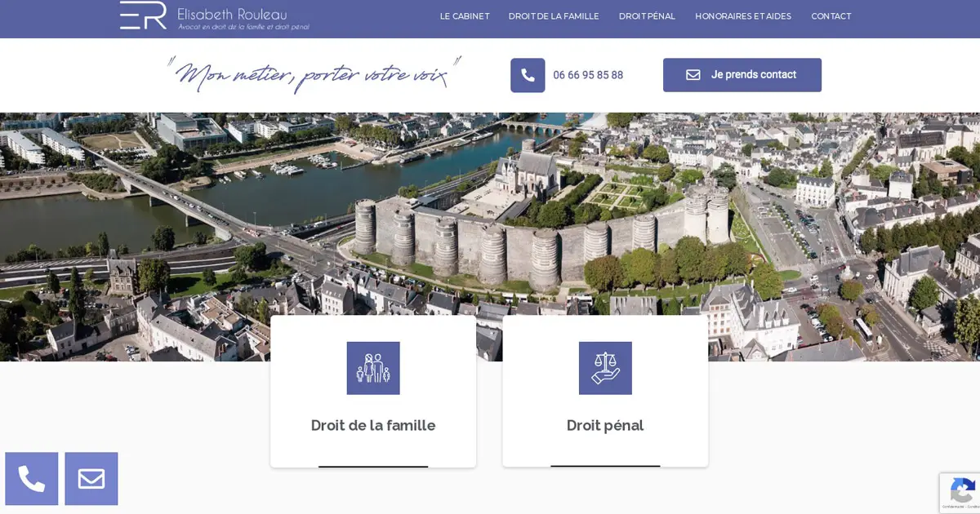Tap the floating envelope email button
This screenshot has width=980, height=514.
tap(91, 479)
